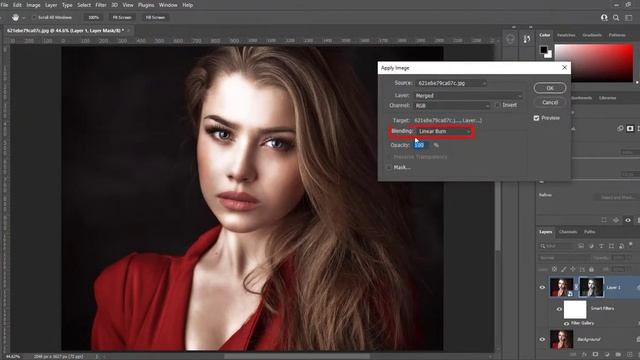Open the fx layer style icon
640x360 pixels.
tap(584, 355)
